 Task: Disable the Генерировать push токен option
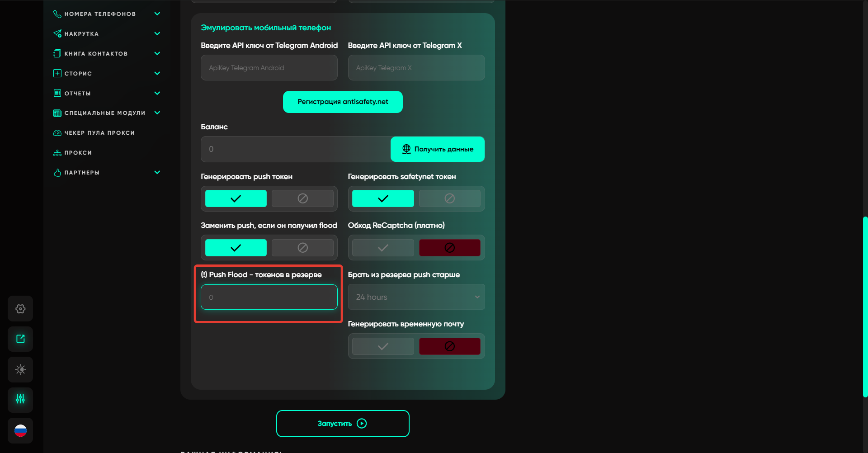(302, 198)
